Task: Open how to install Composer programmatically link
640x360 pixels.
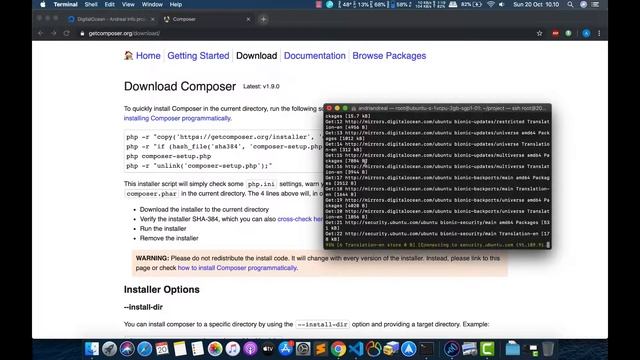Action: 237,268
